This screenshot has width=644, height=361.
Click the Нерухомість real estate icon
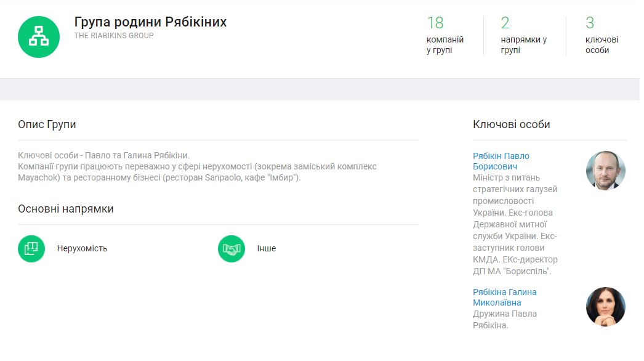(x=31, y=249)
